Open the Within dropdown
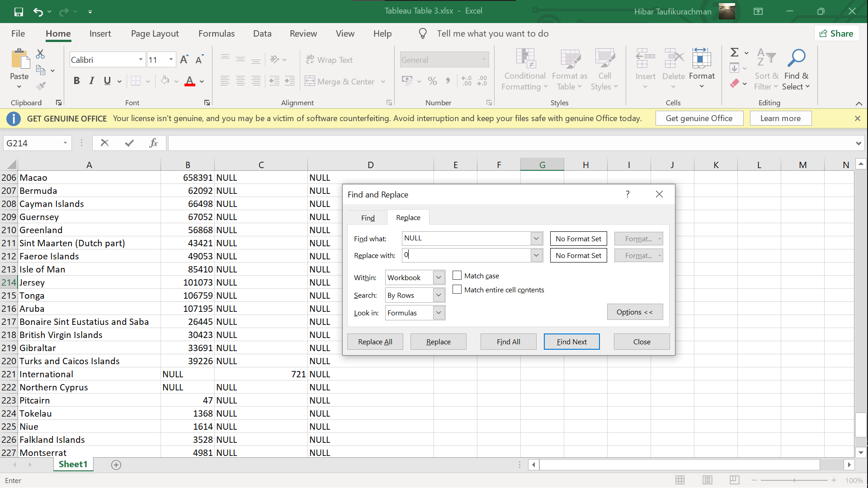868x488 pixels. point(438,277)
